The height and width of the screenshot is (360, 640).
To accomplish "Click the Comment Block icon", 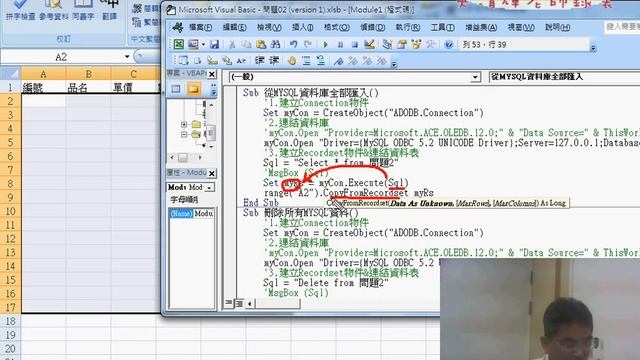I will [x=306, y=61].
